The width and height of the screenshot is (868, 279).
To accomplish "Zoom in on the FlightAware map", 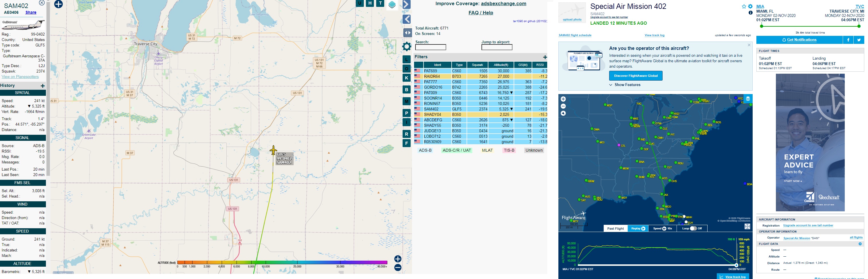I will tap(563, 99).
